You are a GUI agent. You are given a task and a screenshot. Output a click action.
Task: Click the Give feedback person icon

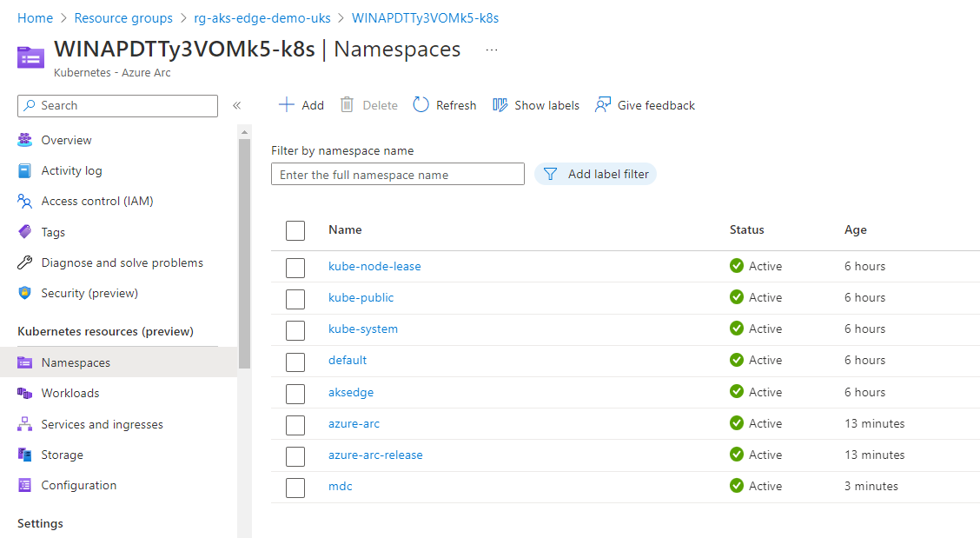603,104
